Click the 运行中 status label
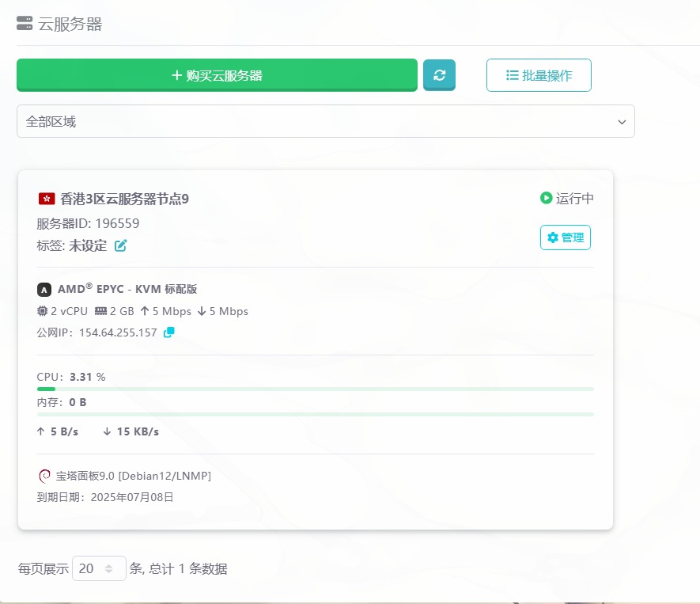 click(574, 198)
